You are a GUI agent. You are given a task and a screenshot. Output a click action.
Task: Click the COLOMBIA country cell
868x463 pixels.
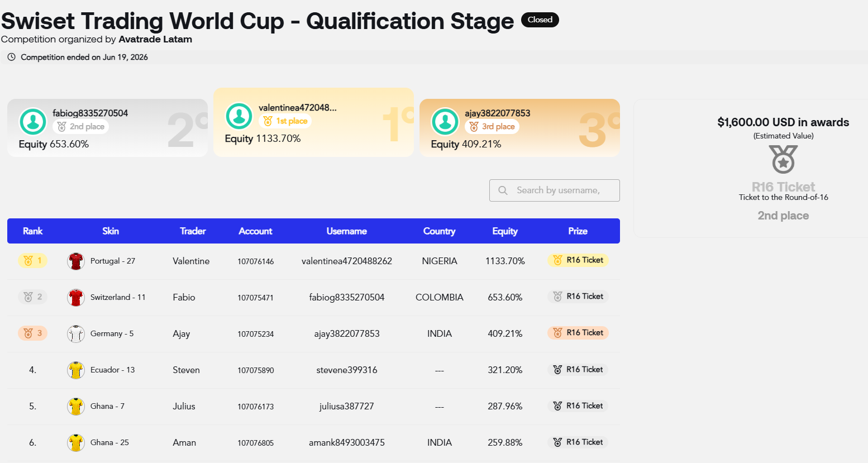pos(440,297)
